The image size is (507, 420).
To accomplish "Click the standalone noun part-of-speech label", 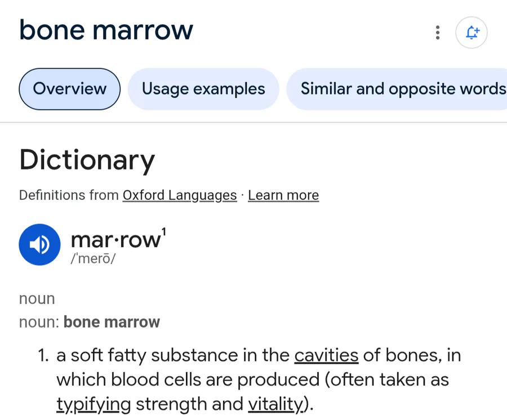I will (x=37, y=298).
